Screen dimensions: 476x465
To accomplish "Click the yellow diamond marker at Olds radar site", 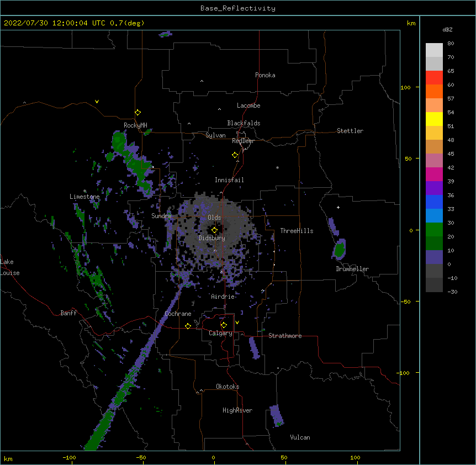I will (214, 230).
